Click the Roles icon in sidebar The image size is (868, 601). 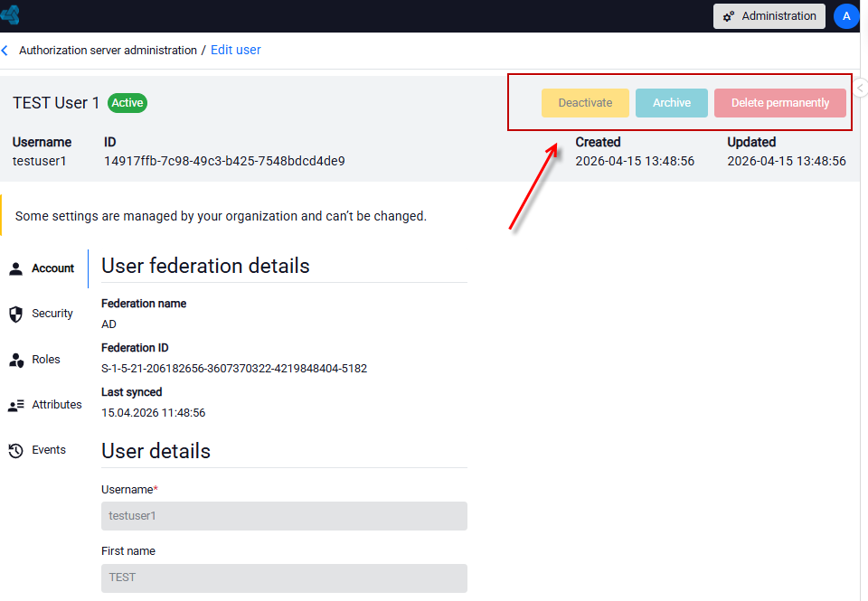(16, 360)
